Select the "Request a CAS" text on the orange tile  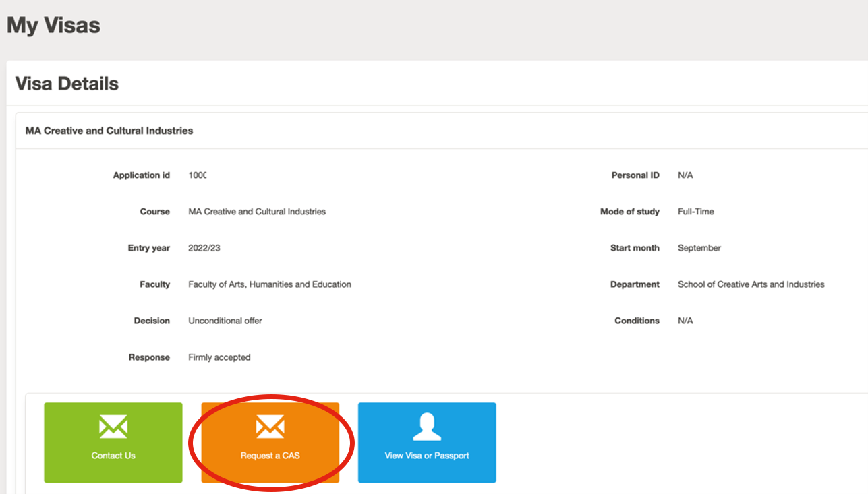[270, 456]
